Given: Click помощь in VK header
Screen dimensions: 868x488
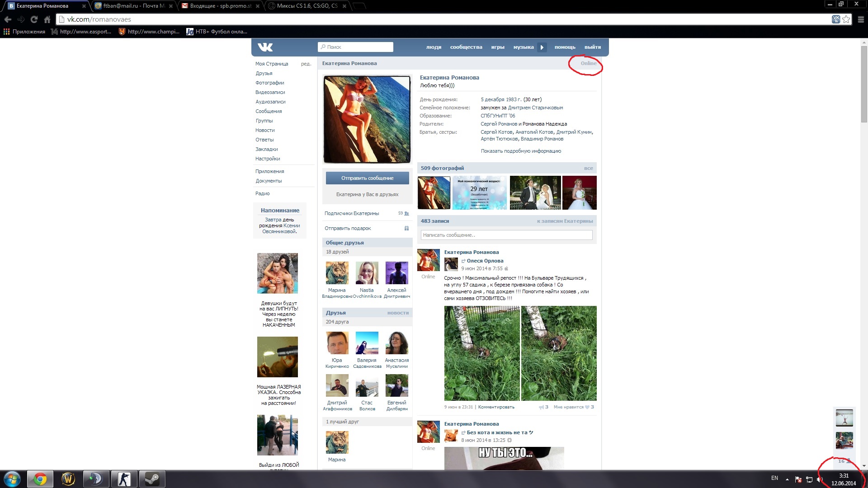Looking at the screenshot, I should [565, 47].
